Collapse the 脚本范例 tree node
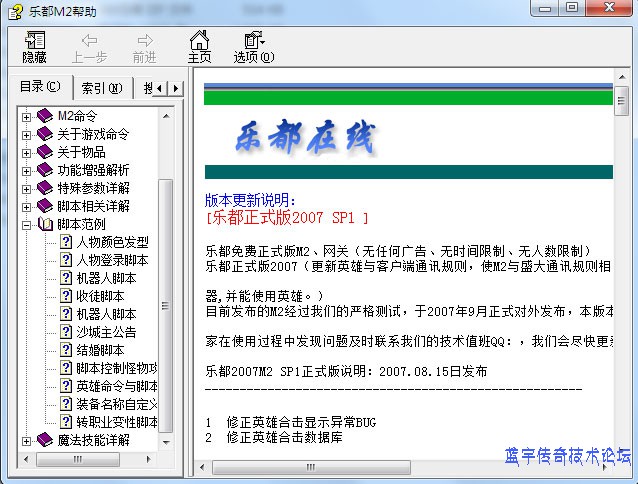This screenshot has width=638, height=484. click(x=27, y=224)
